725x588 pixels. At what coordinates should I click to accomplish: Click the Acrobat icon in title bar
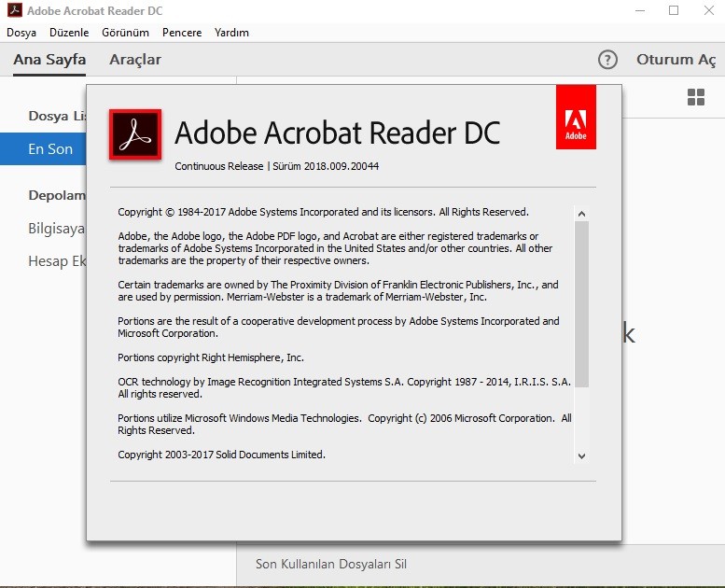point(15,10)
